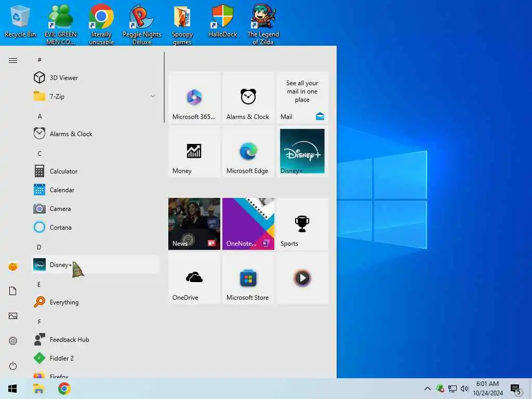Open the Mail tile
The height and width of the screenshot is (399, 532).
tap(302, 97)
